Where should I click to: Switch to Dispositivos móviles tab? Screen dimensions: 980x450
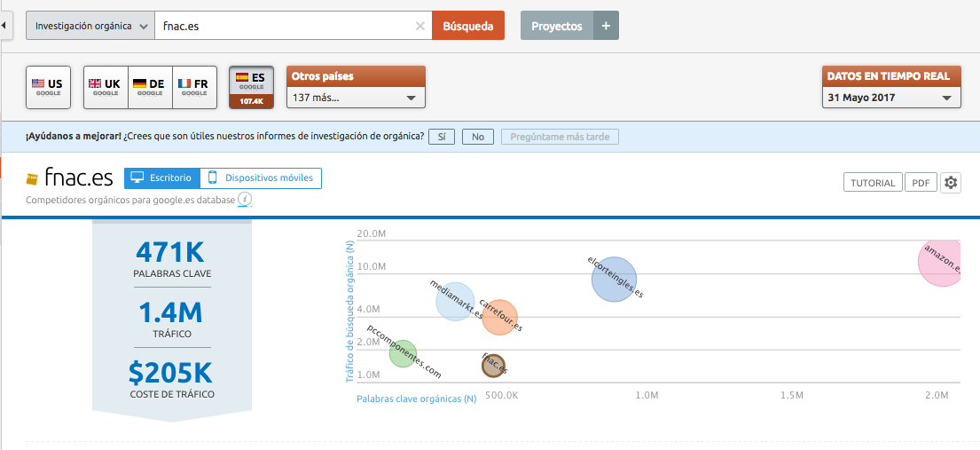pos(261,178)
